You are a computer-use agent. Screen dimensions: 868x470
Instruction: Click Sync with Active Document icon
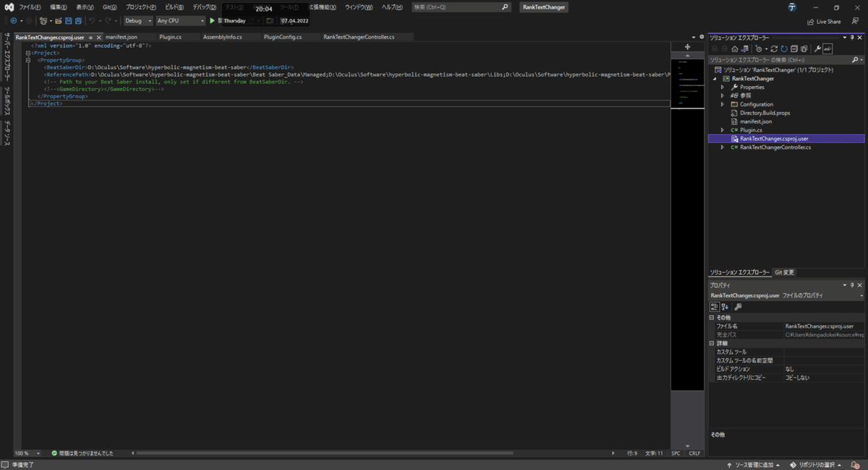coord(774,48)
